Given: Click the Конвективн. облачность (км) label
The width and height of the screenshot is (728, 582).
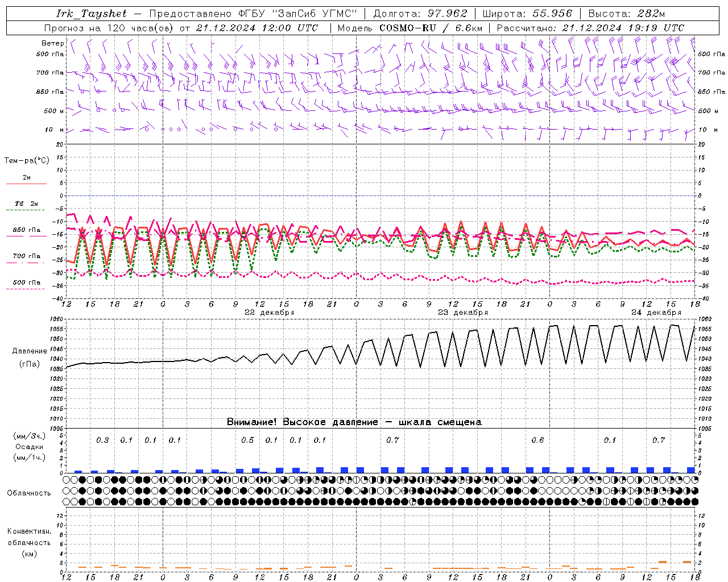Looking at the screenshot, I should point(29,542).
